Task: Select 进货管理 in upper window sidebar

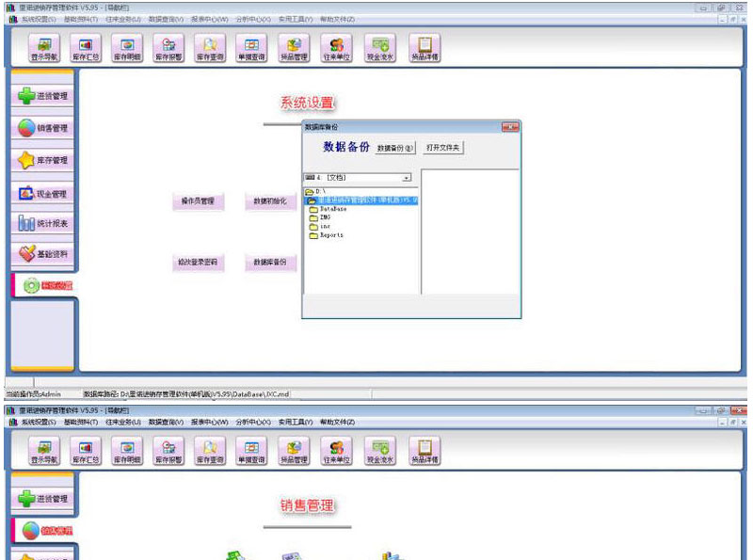Action: point(42,96)
